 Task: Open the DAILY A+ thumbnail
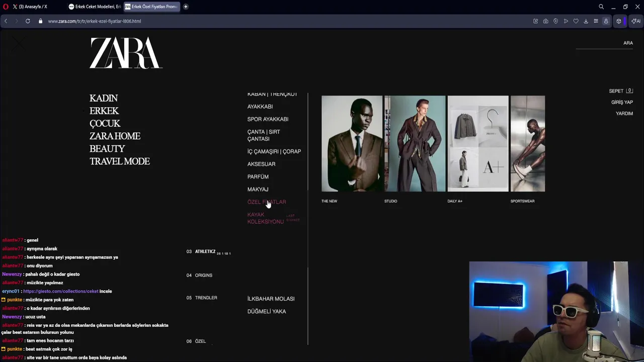478,144
